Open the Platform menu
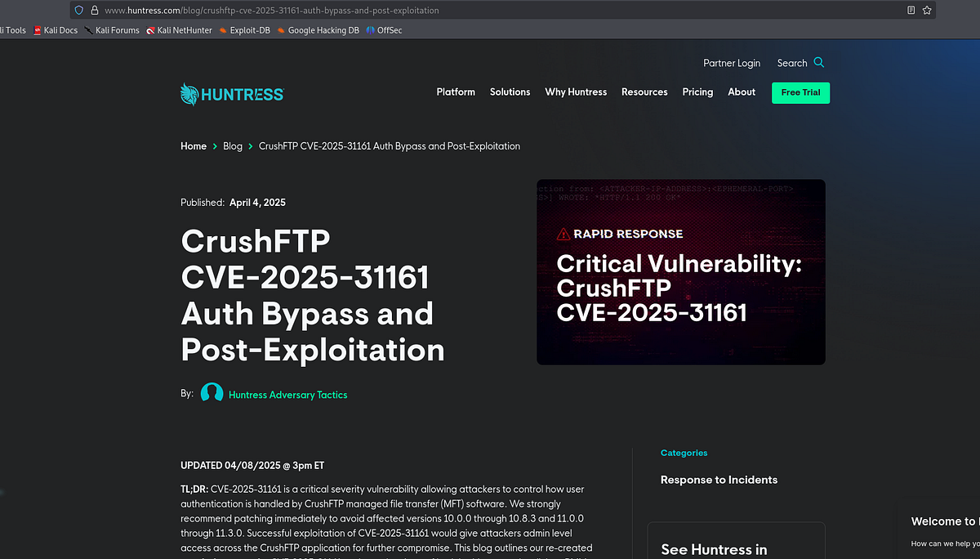 (456, 92)
